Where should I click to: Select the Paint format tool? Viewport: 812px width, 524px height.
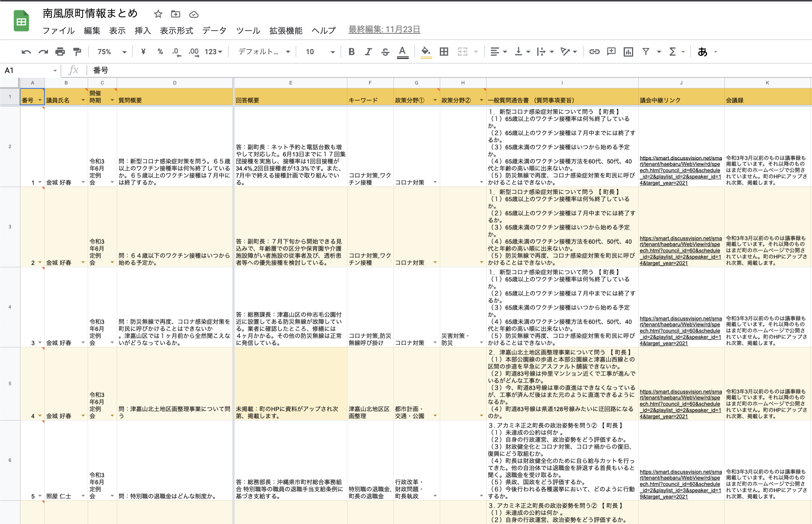pos(77,52)
